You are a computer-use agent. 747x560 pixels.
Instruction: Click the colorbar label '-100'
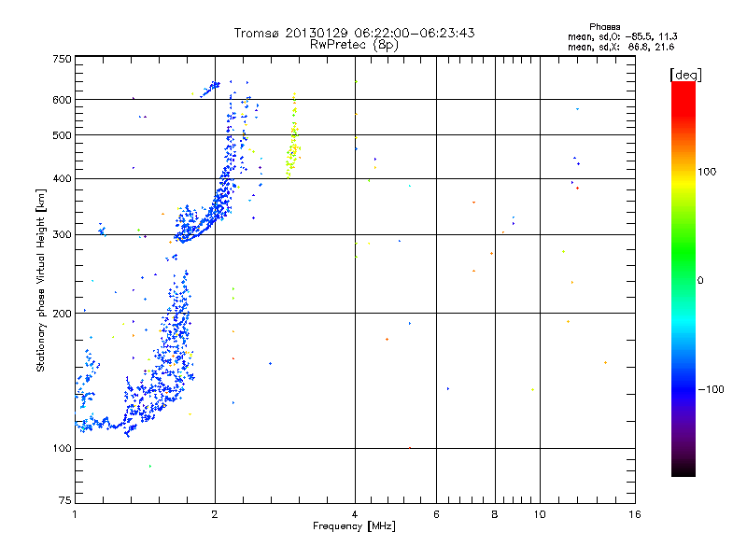tap(711, 389)
